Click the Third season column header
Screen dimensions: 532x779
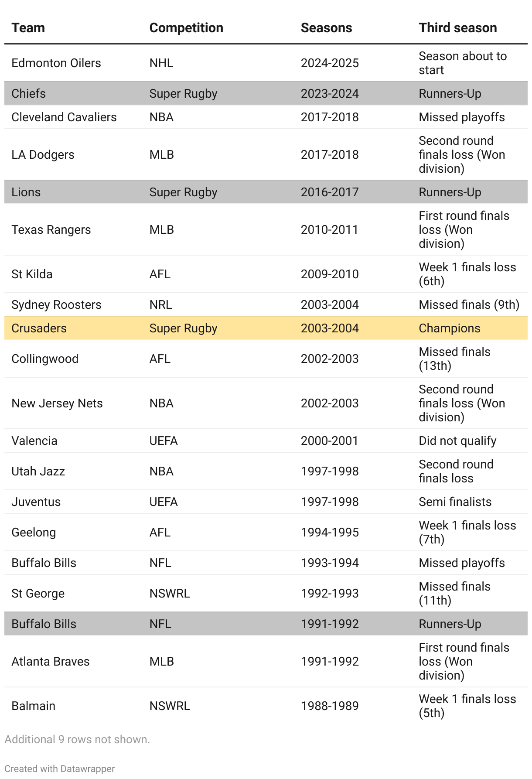pos(457,28)
